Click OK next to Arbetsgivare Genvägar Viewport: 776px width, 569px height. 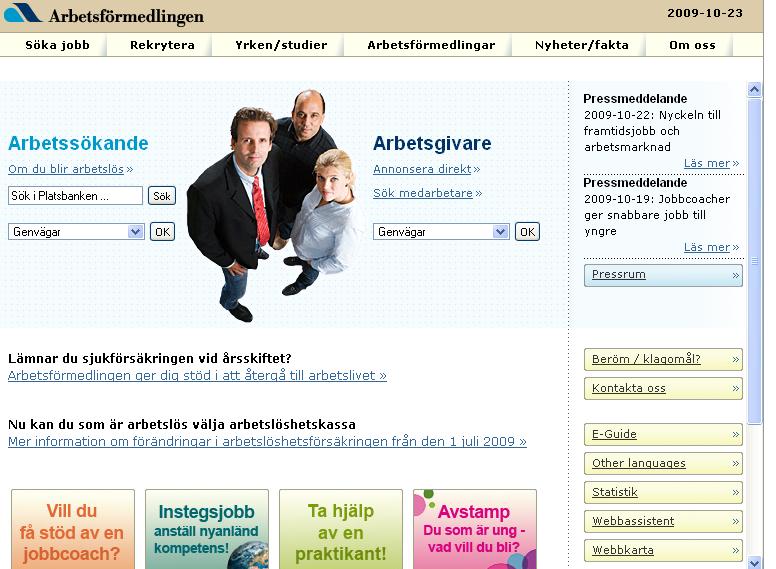(528, 232)
